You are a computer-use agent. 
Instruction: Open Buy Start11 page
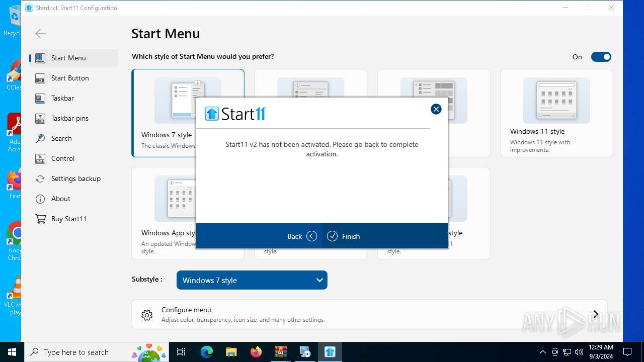(73, 219)
